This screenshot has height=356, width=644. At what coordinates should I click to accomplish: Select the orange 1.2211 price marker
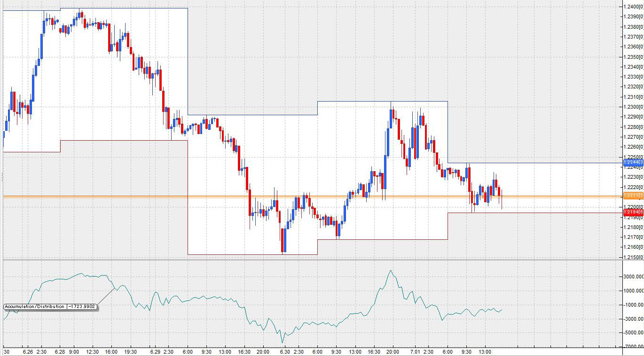(x=633, y=195)
